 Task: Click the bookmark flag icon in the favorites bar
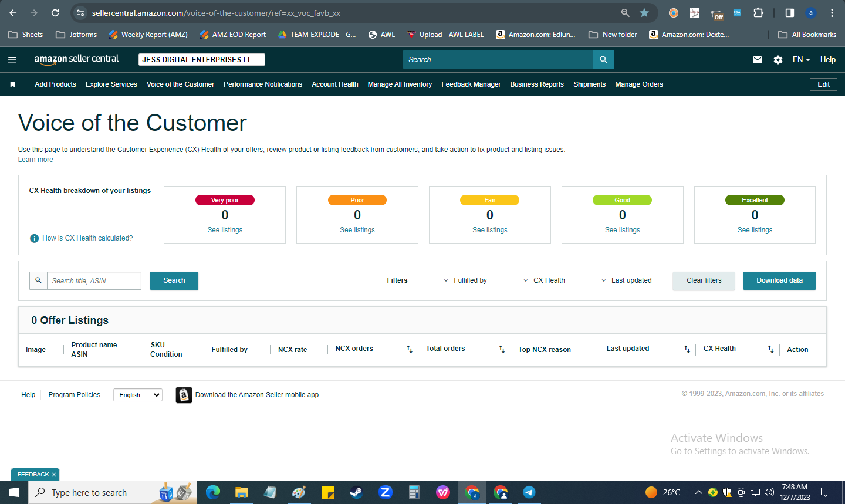(x=12, y=84)
